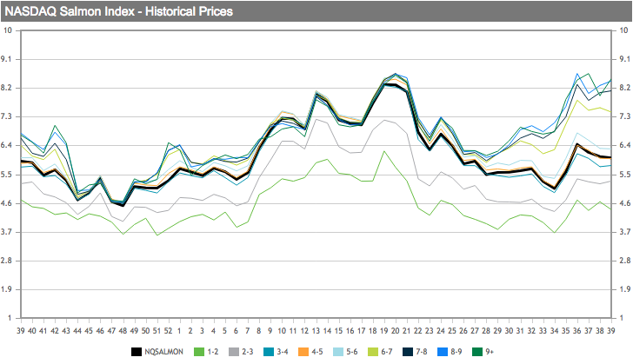Screen dimensions: 633x364
Task: Click the 4.6 label on the right axis
Action: 625,203
